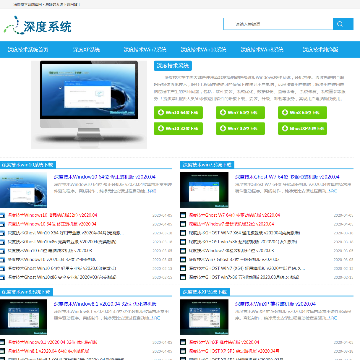Focus the search box in the header
Screen dimensions: 360x360
point(278,24)
